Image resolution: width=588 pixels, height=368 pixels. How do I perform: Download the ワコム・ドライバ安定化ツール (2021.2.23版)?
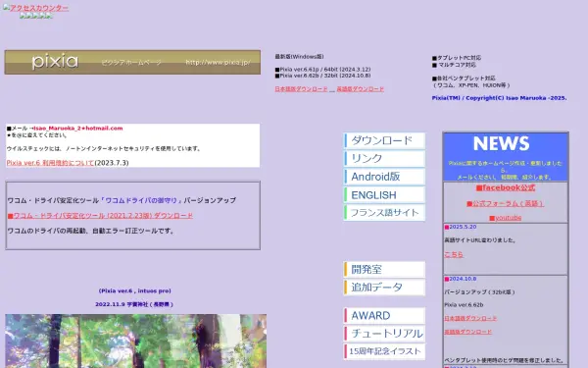pyautogui.click(x=100, y=216)
